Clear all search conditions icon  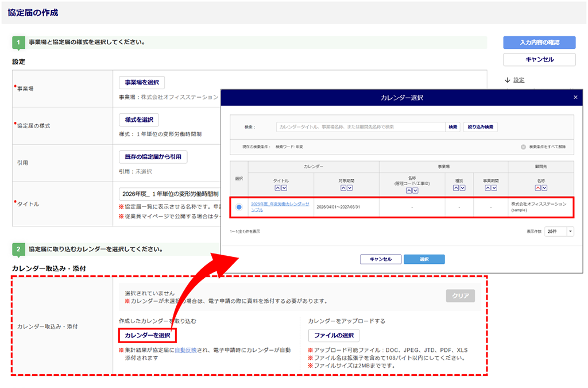pos(523,147)
